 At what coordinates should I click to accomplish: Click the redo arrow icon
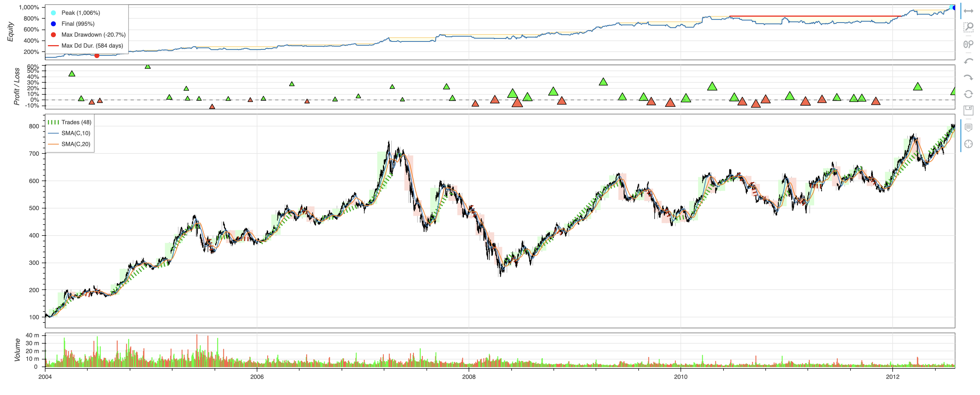coord(968,78)
